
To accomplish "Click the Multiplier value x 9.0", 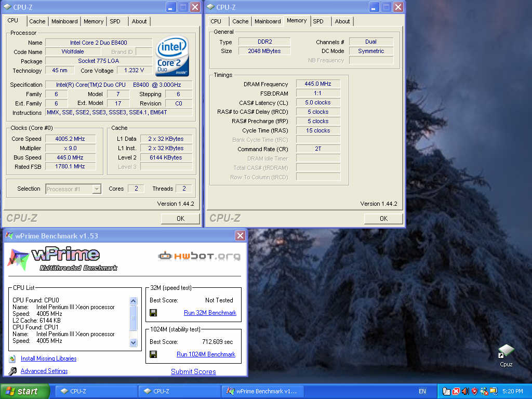I will coord(70,148).
